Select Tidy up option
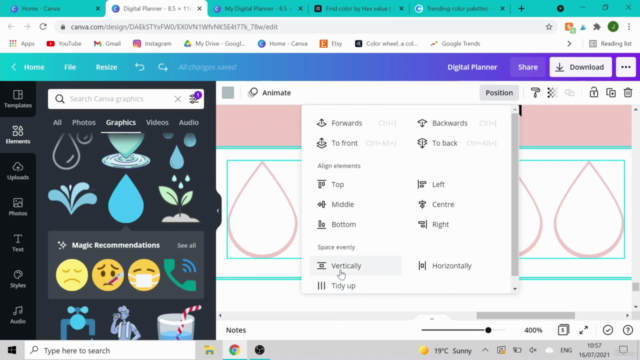 356,285
